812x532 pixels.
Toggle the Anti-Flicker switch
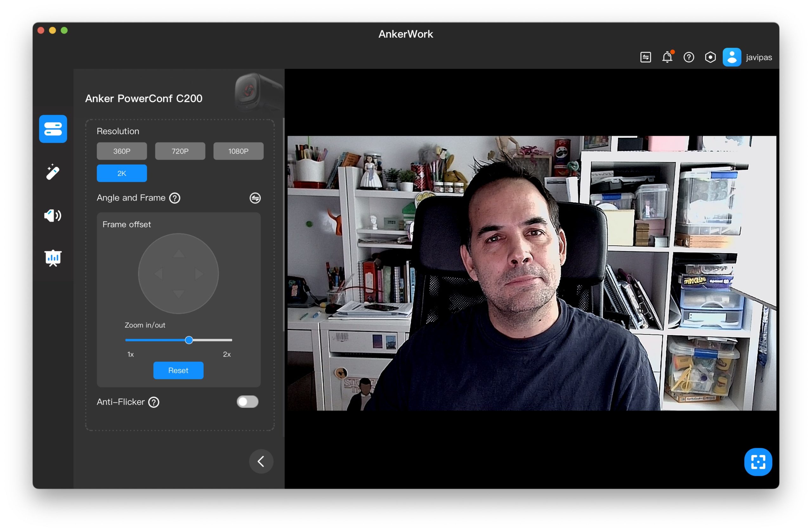coord(247,402)
